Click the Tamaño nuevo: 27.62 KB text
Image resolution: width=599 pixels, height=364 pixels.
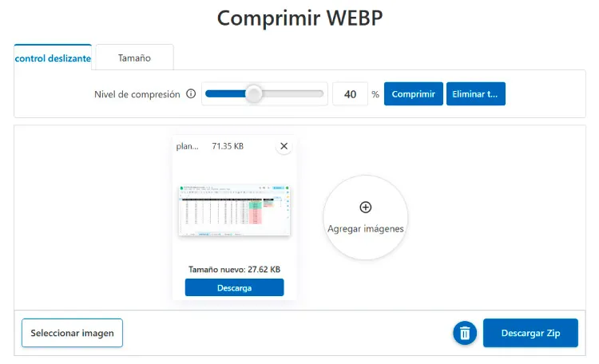[234, 269]
